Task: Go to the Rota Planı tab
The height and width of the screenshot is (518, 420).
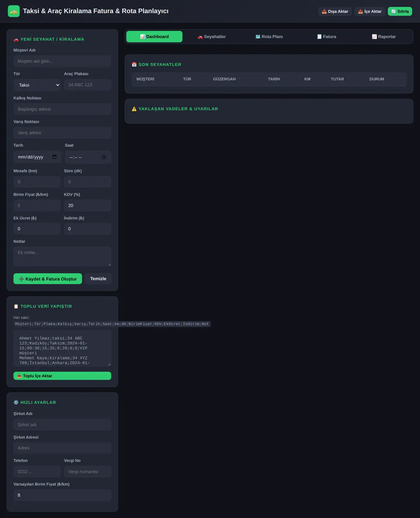Action: coord(269,37)
